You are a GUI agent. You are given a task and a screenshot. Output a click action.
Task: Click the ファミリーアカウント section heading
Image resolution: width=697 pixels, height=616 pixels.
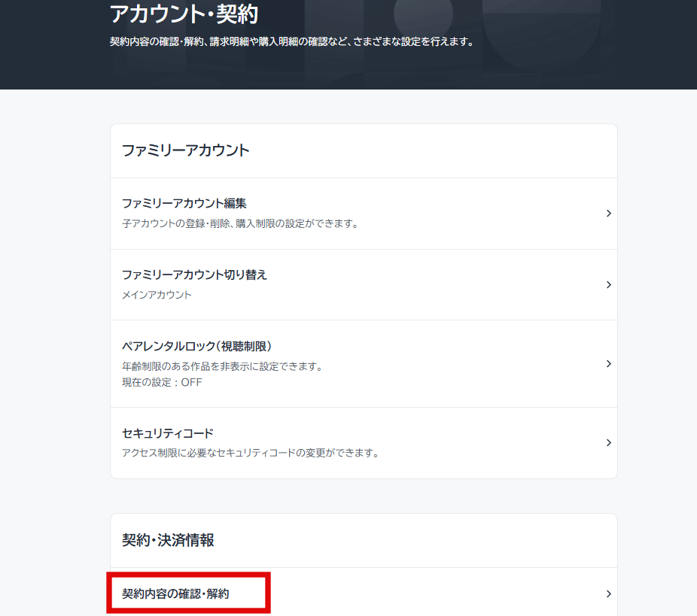(x=185, y=150)
